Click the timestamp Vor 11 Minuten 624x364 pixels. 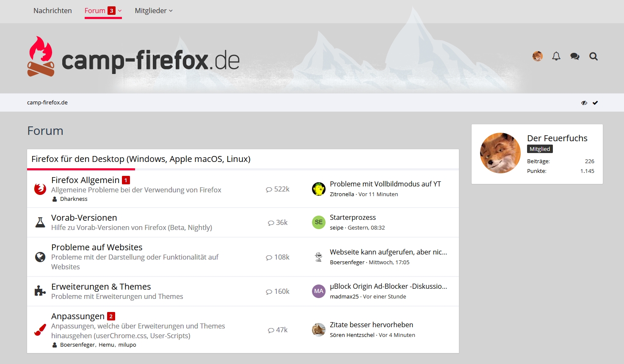(378, 194)
